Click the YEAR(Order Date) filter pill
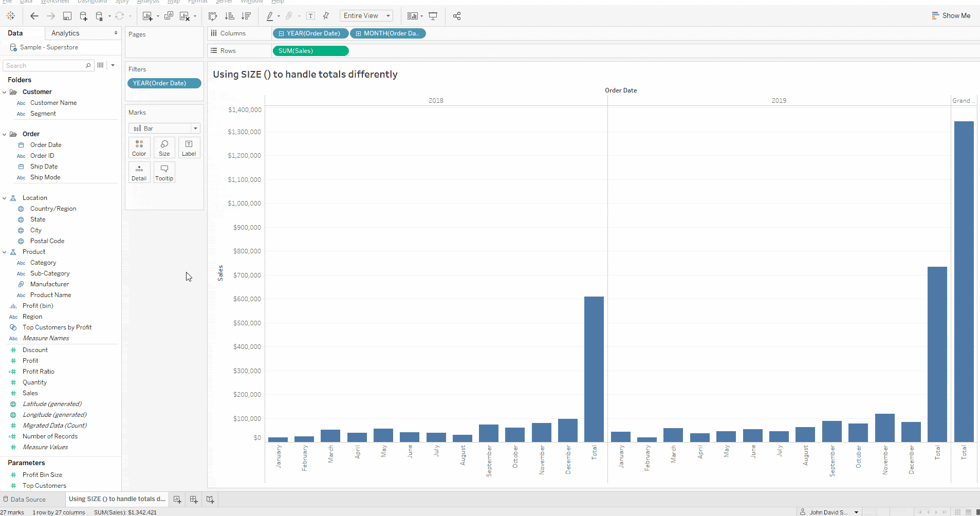The width and height of the screenshot is (980, 516). pos(164,83)
